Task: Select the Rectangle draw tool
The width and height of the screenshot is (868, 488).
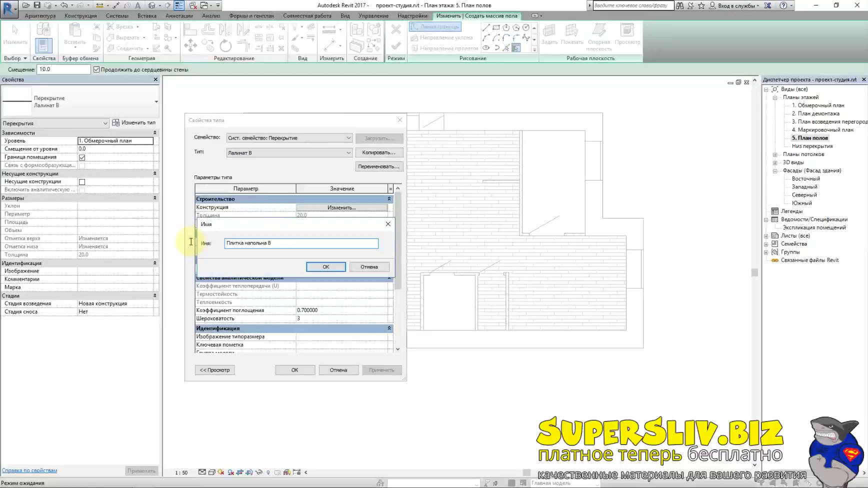Action: (x=496, y=28)
